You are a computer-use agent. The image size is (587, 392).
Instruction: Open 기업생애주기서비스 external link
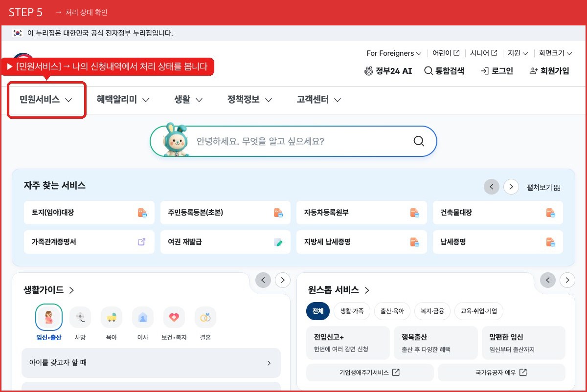pos(370,372)
